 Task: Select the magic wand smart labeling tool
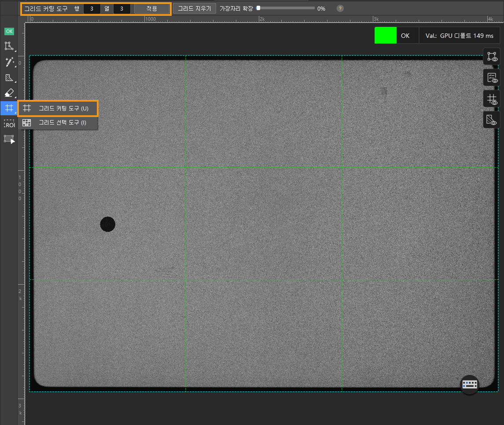(x=9, y=62)
